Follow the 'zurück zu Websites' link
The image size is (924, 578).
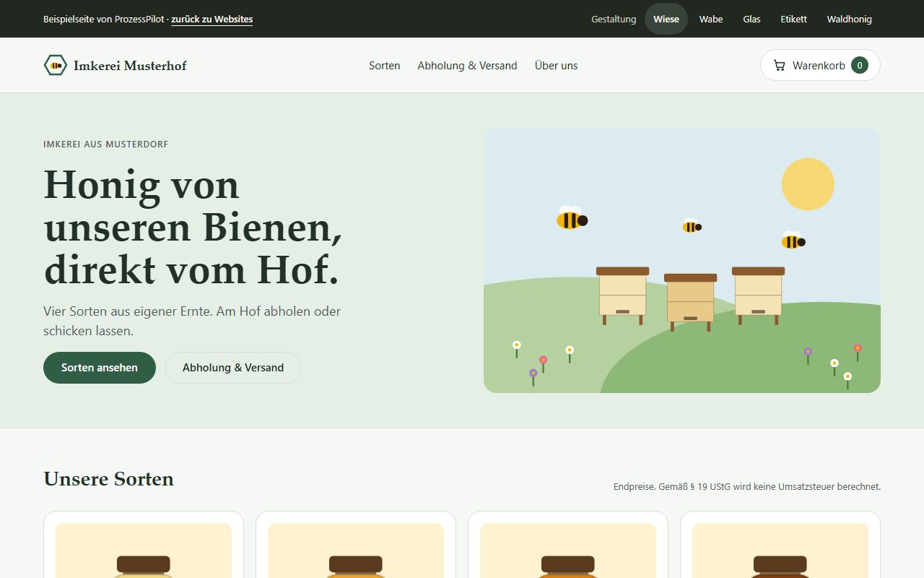tap(212, 20)
